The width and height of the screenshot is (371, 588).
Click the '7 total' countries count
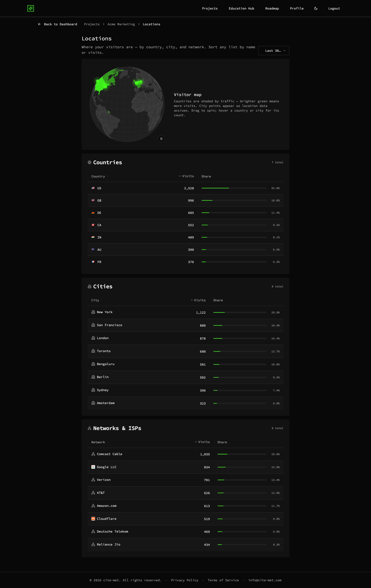278,162
